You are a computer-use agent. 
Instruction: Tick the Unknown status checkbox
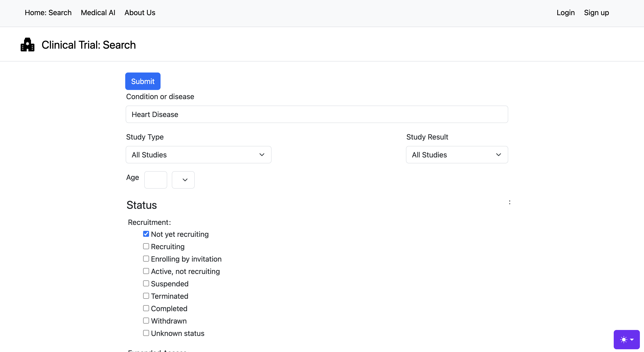(146, 333)
